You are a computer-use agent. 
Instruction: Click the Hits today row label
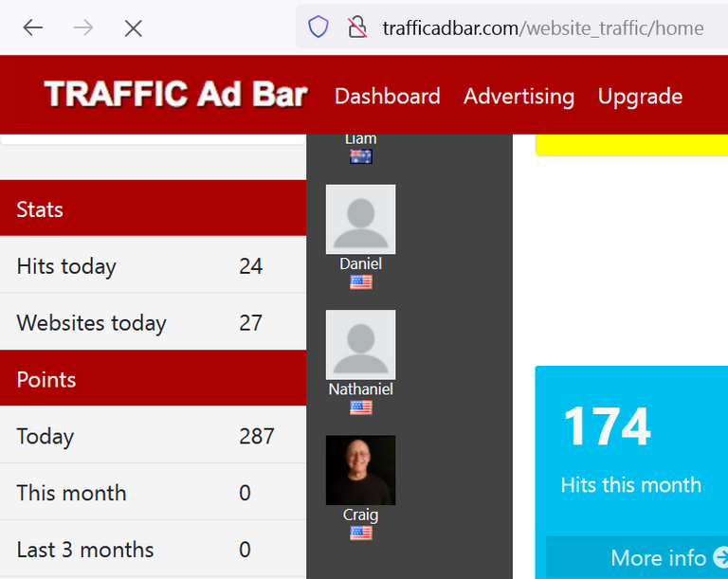pos(66,266)
